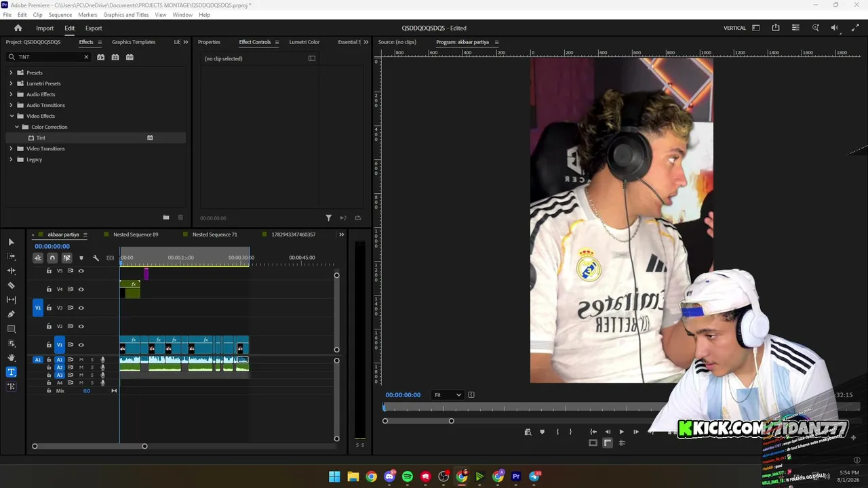Step back one frame
The width and height of the screenshot is (868, 488).
pyautogui.click(x=608, y=432)
